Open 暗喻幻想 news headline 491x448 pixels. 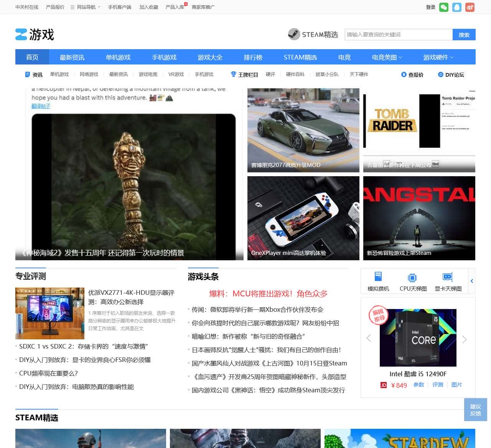[x=248, y=337]
